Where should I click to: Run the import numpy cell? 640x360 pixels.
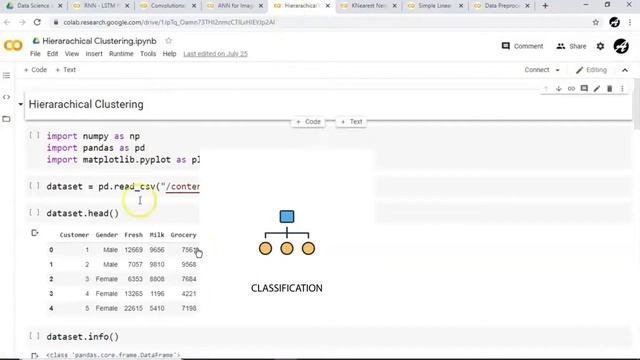point(35,136)
